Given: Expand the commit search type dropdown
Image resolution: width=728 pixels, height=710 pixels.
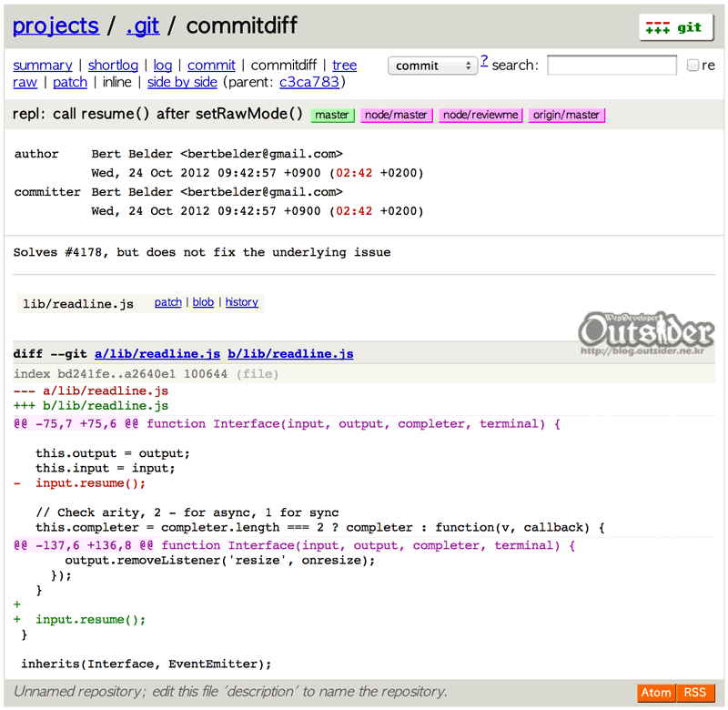Looking at the screenshot, I should click(x=432, y=66).
